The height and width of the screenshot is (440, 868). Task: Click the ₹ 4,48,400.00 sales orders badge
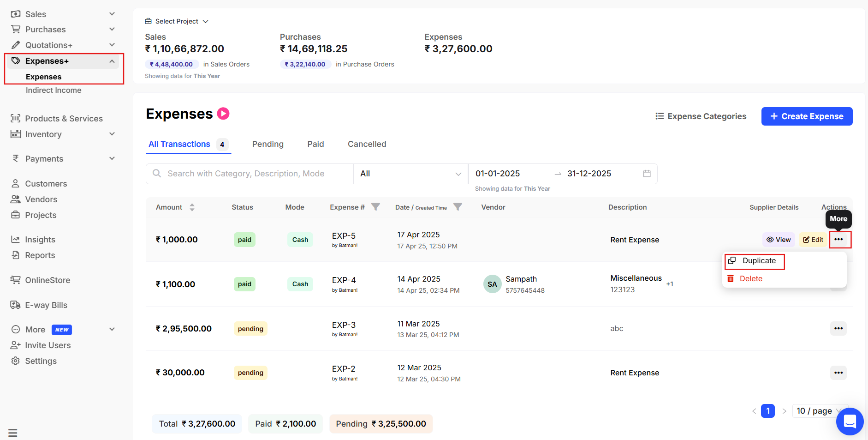(172, 64)
